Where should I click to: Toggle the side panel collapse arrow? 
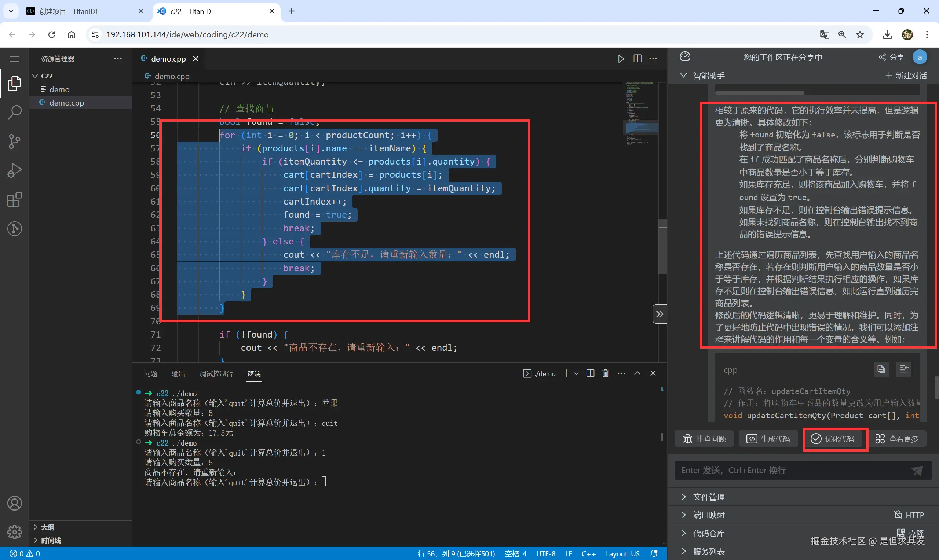[659, 314]
